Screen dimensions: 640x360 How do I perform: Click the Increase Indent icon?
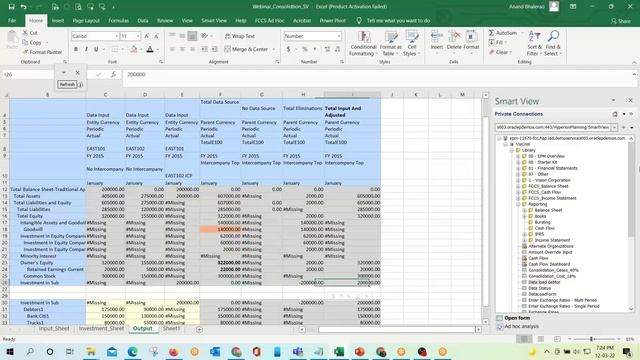tap(215, 49)
